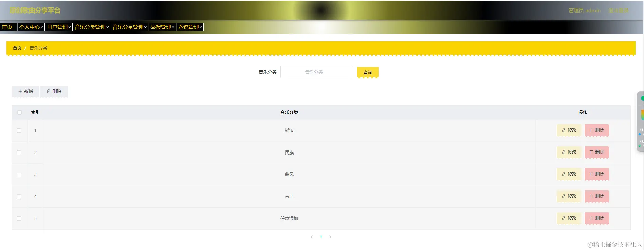The image size is (644, 250).
Task: Click the 新增 add button
Action: pos(25,91)
